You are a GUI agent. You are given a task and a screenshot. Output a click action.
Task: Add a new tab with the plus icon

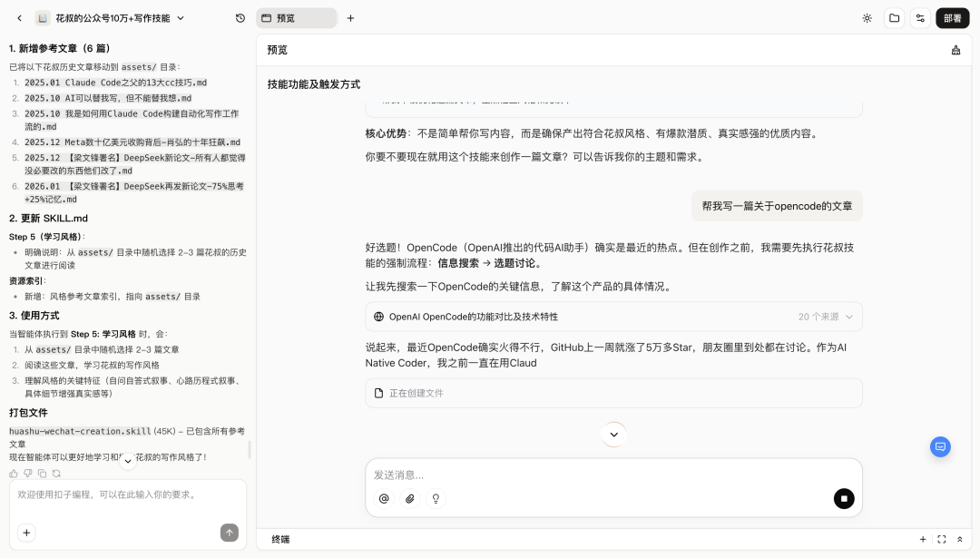click(x=350, y=18)
